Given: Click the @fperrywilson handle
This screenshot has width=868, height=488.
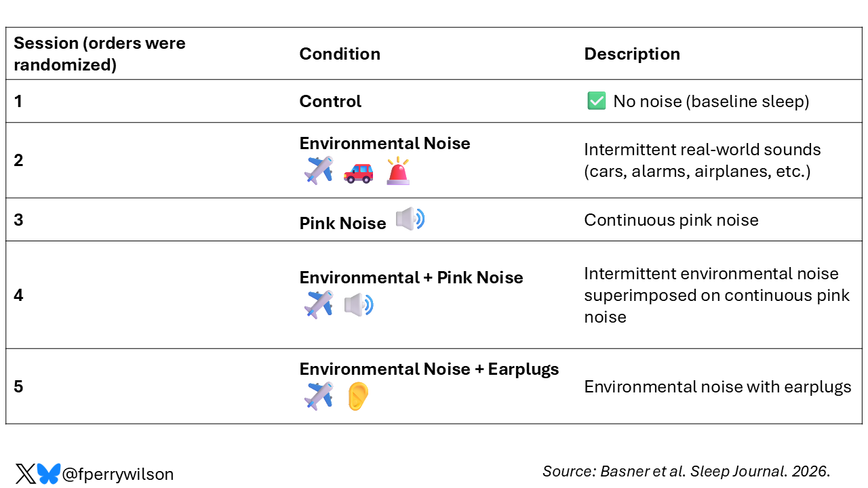Looking at the screenshot, I should click(x=118, y=474).
